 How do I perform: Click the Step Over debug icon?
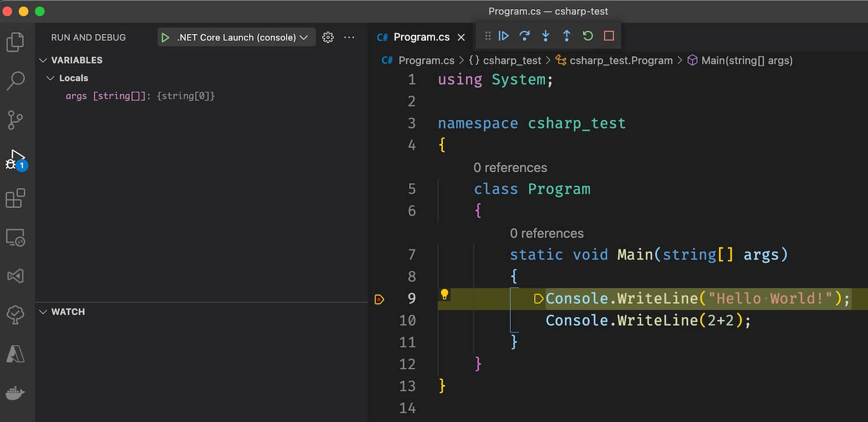(x=524, y=36)
